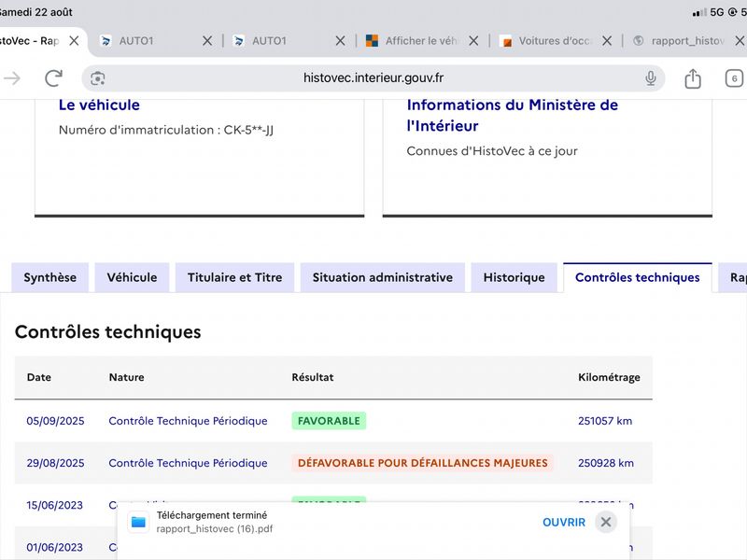Click the Le véhicule card heading
Viewport: 747px width, 560px height.
tap(99, 105)
